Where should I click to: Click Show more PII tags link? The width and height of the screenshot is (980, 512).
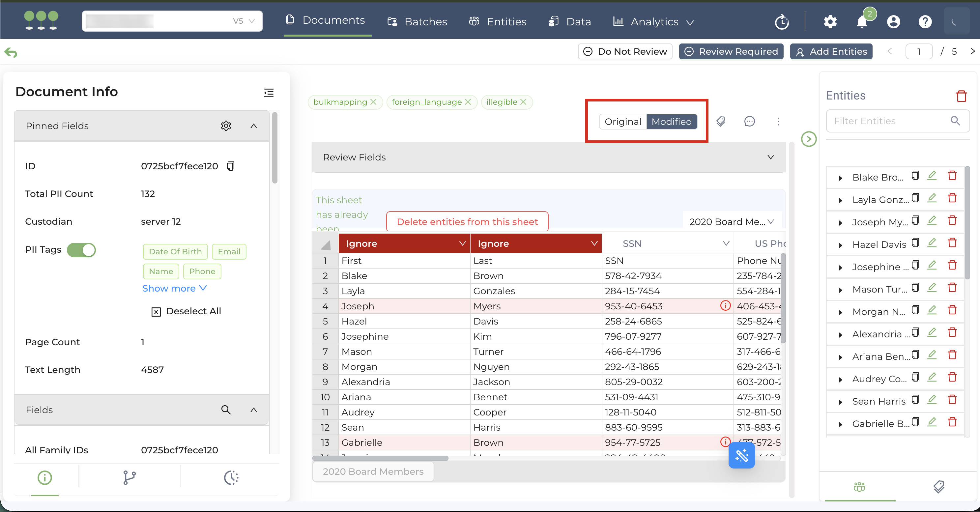pos(174,288)
